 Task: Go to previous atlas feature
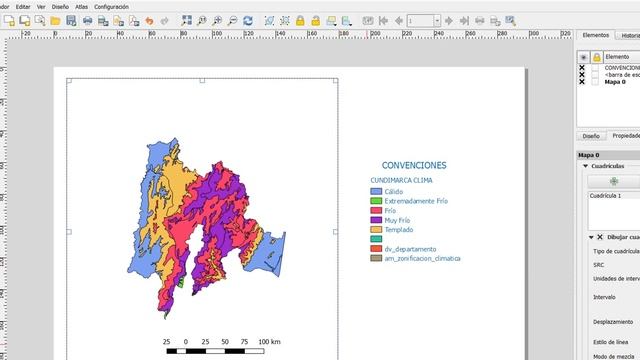[x=399, y=20]
